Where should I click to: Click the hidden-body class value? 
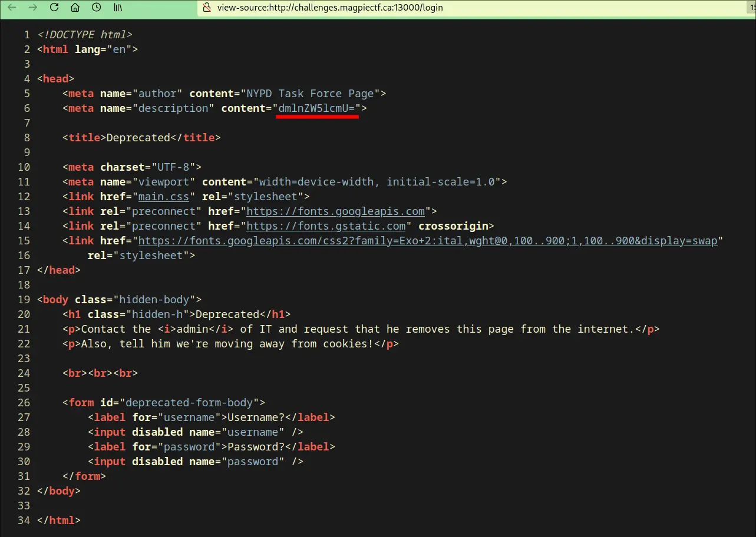(157, 300)
